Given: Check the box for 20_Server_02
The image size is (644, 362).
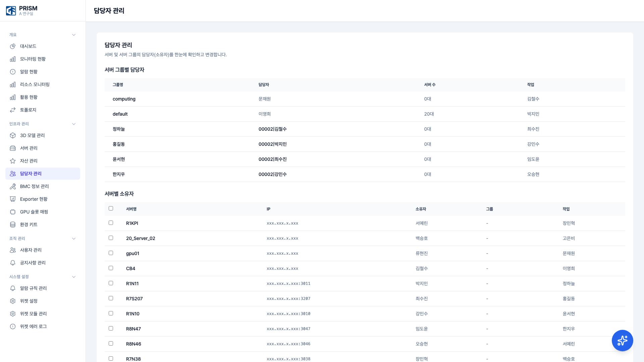Looking at the screenshot, I should point(111,238).
